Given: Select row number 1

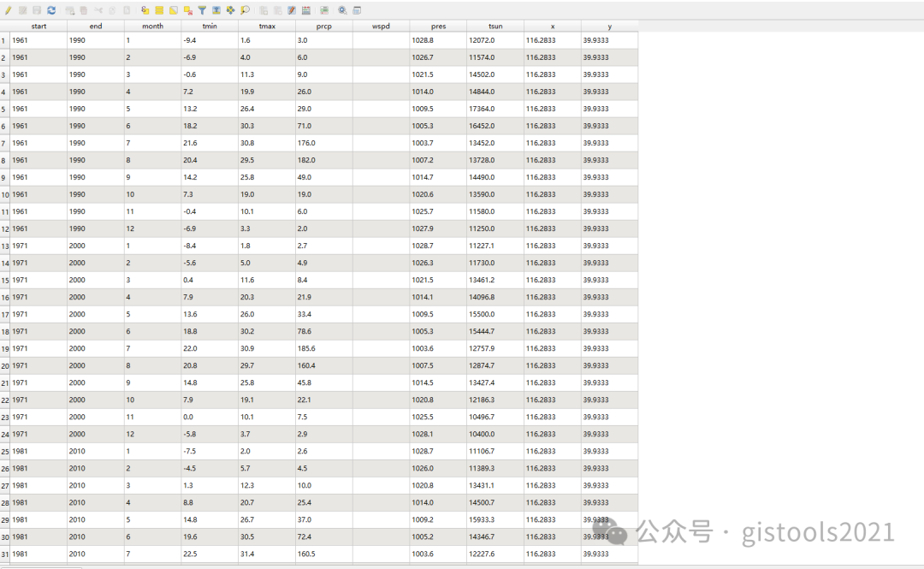Looking at the screenshot, I should [5, 41].
